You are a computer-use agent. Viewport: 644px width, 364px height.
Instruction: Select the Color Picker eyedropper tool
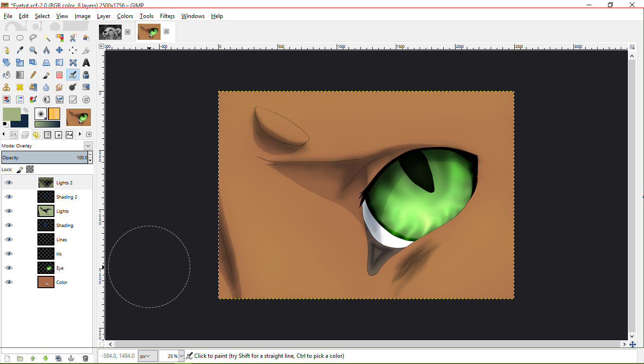pos(20,50)
